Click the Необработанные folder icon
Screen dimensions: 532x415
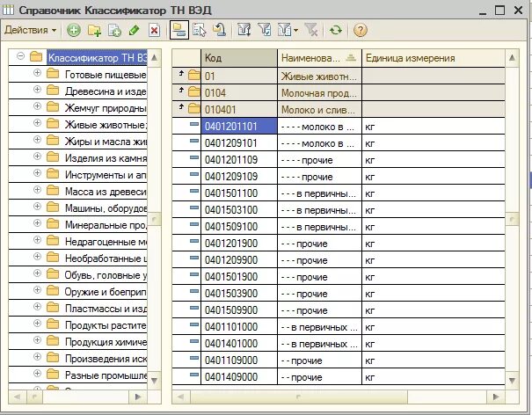pyautogui.click(x=53, y=258)
